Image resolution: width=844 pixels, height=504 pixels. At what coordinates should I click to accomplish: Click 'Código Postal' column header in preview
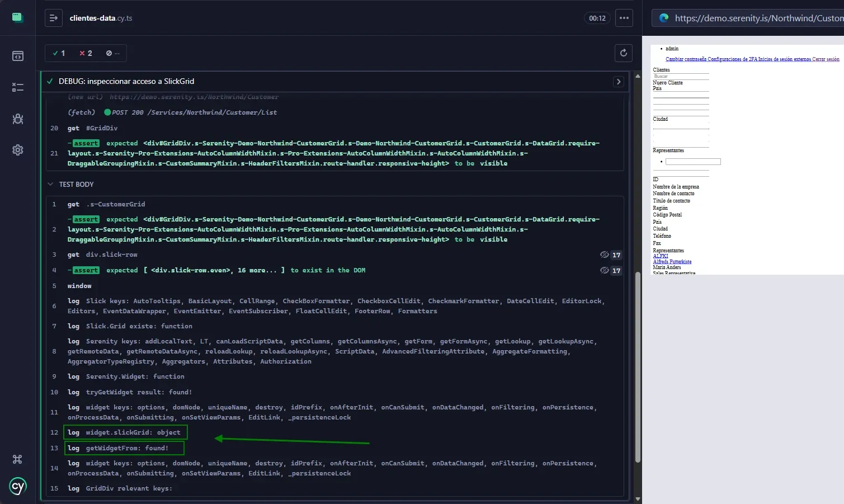tap(667, 215)
